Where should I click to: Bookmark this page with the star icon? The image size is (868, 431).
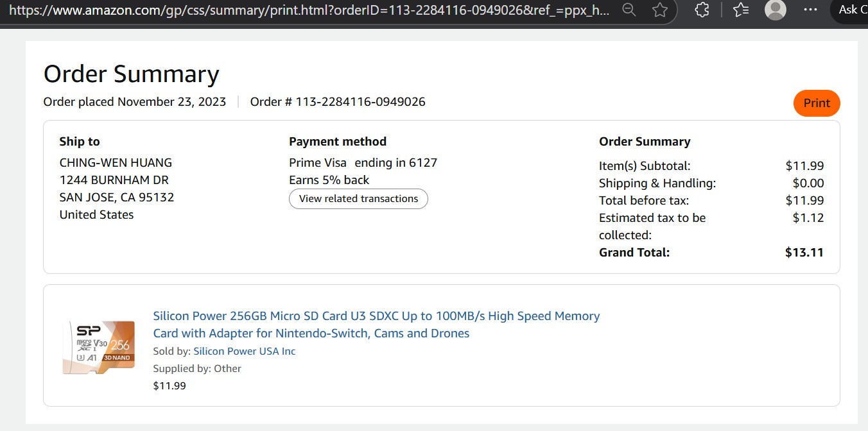tap(659, 10)
